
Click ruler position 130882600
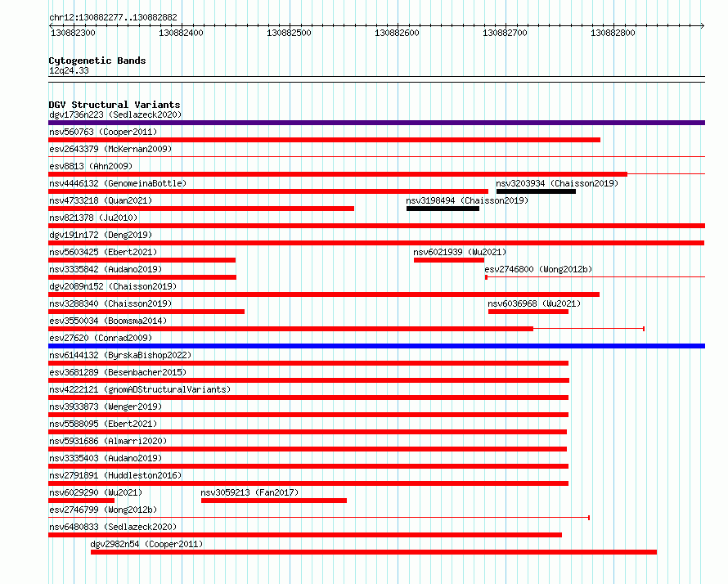tap(397, 33)
